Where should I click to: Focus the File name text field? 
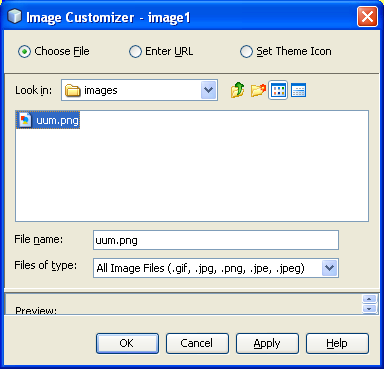(x=216, y=240)
